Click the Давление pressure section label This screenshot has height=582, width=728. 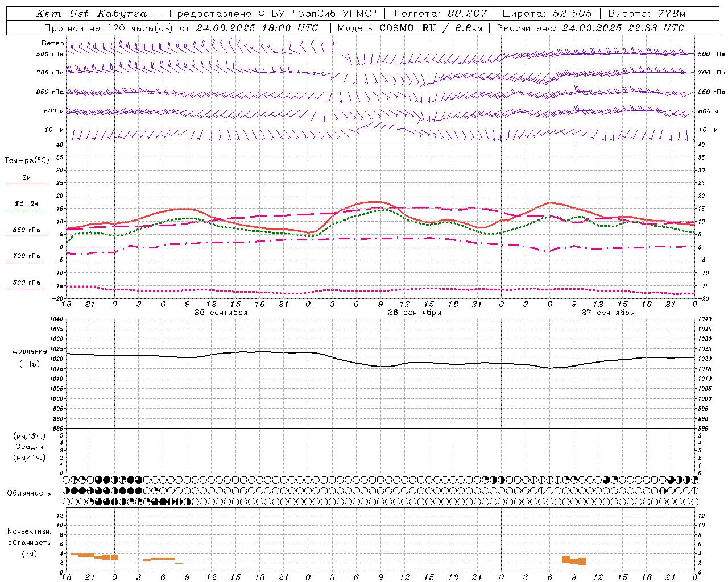[x=30, y=351]
